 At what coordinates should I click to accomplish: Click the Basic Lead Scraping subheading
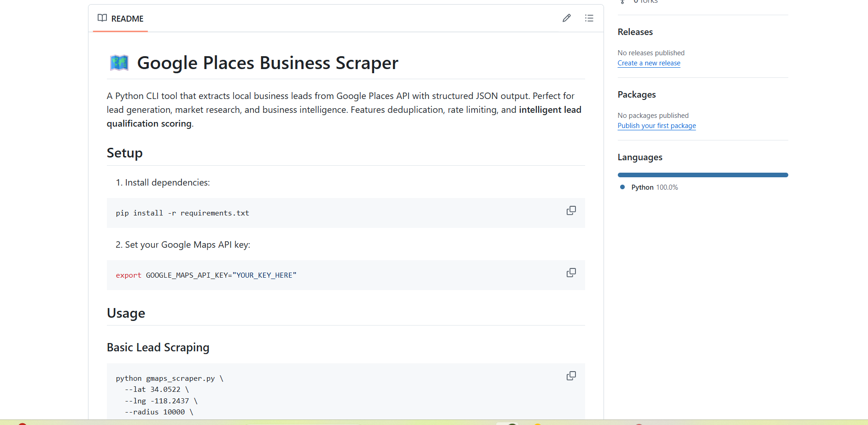(x=158, y=347)
